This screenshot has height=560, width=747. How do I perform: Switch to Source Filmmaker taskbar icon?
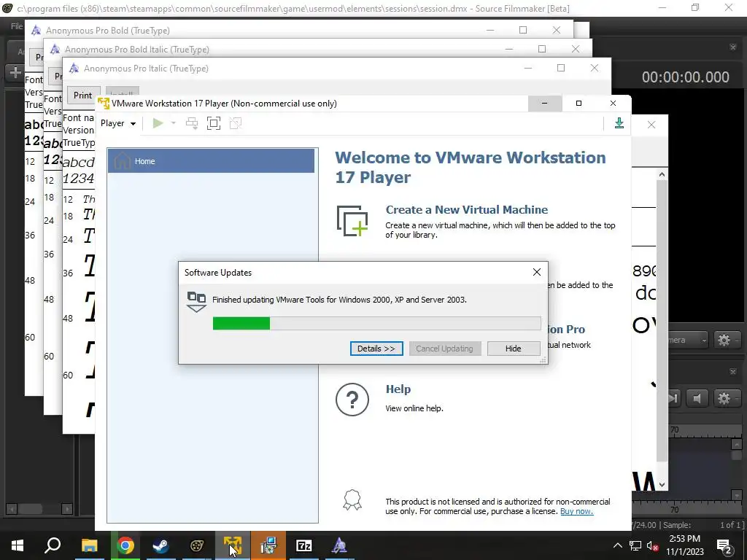pyautogui.click(x=197, y=545)
